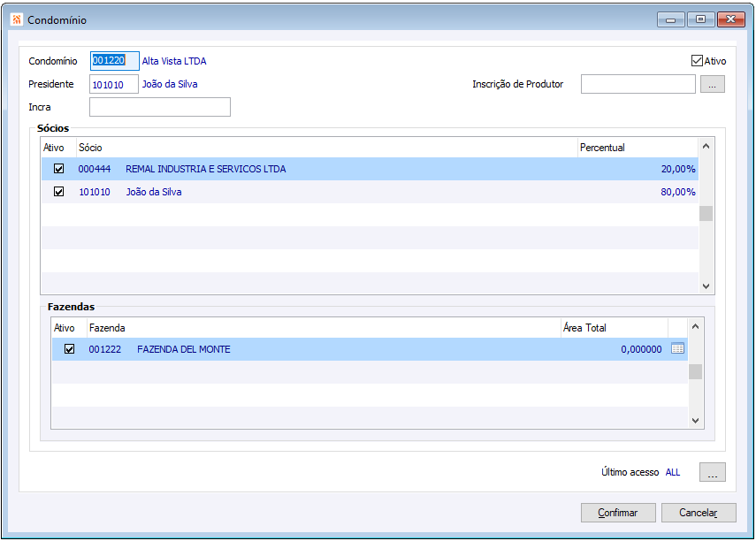Image resolution: width=756 pixels, height=541 pixels.
Task: Click the ALL value of Último acesso
Action: (x=673, y=472)
